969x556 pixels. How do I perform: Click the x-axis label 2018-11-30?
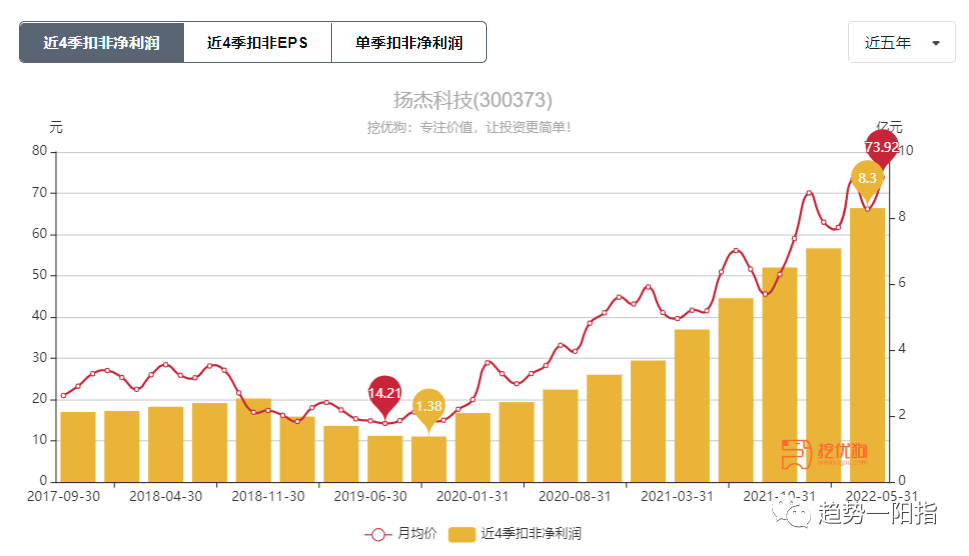268,496
